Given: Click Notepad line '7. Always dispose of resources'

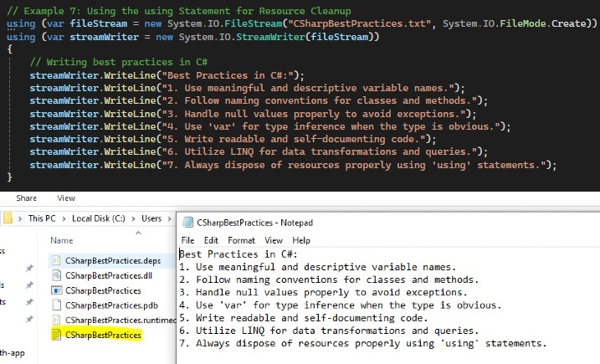Looking at the screenshot, I should 363,343.
